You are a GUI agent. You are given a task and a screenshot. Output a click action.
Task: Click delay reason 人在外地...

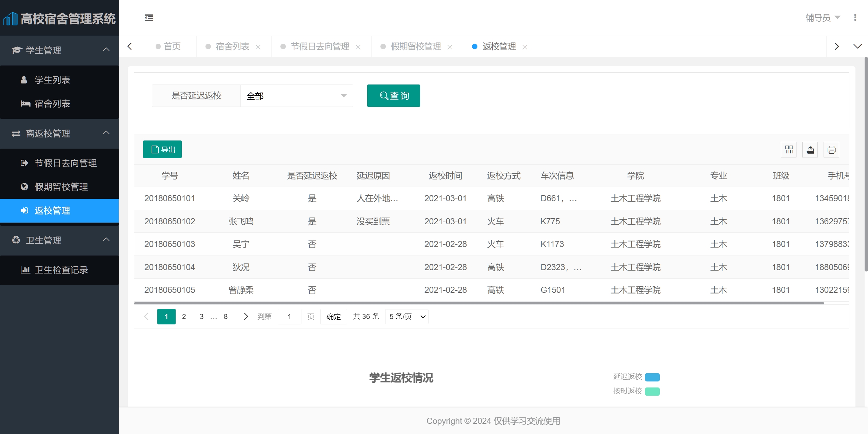pos(377,199)
